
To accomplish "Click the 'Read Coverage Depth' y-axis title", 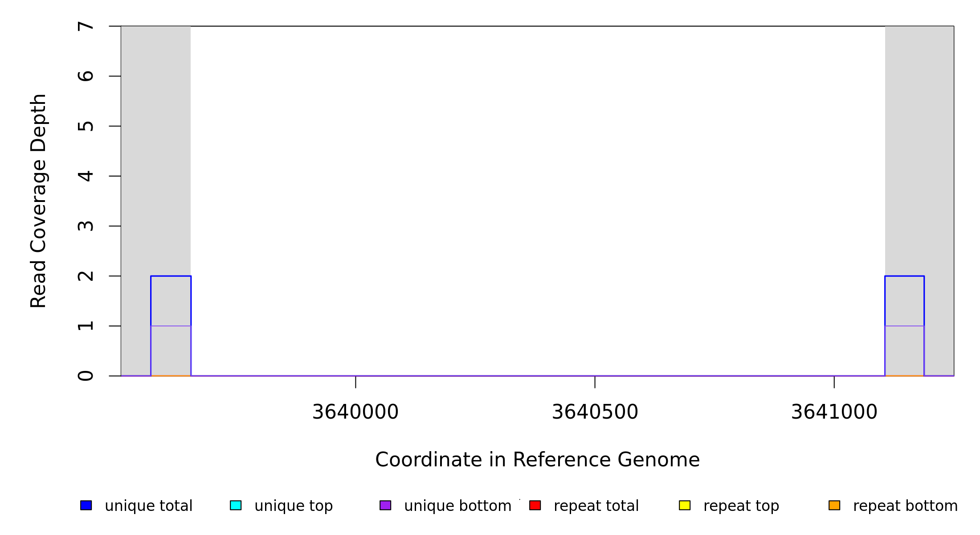I will [x=38, y=201].
